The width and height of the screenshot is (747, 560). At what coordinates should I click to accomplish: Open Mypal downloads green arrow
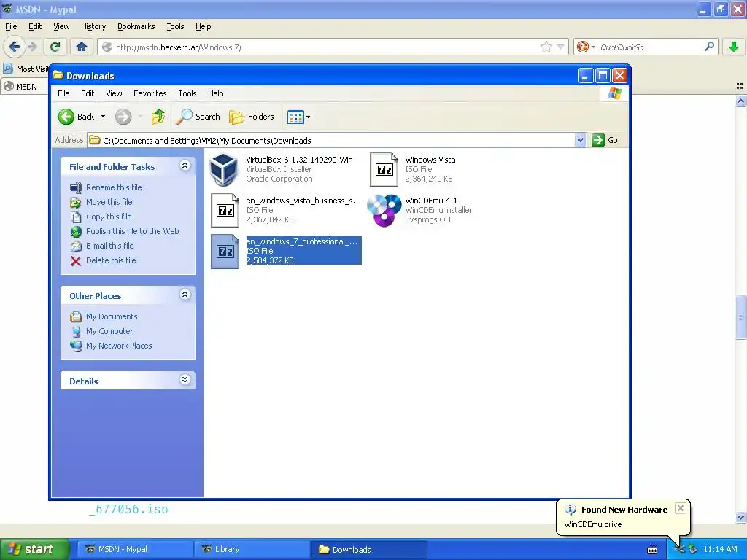coord(734,47)
